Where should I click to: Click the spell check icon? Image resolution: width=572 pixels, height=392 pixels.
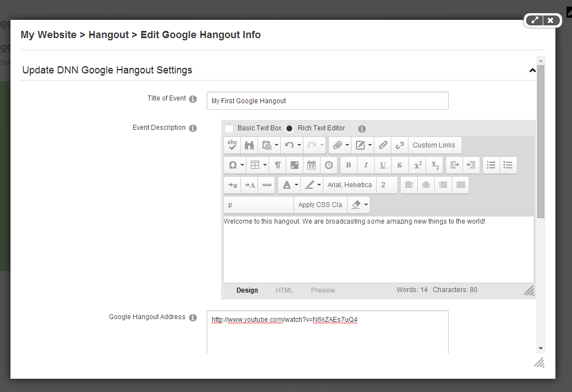[232, 145]
